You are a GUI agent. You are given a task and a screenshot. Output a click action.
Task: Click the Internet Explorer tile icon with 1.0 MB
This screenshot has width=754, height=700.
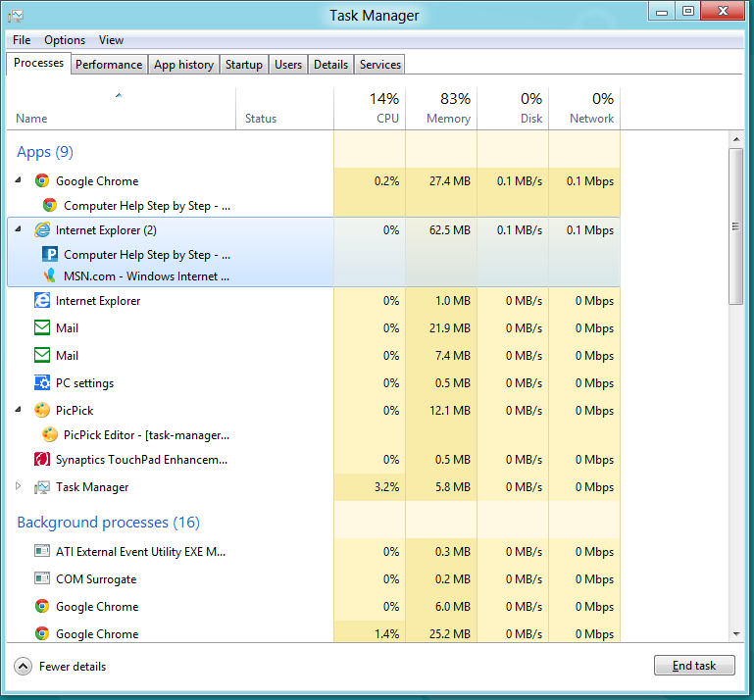tap(42, 300)
